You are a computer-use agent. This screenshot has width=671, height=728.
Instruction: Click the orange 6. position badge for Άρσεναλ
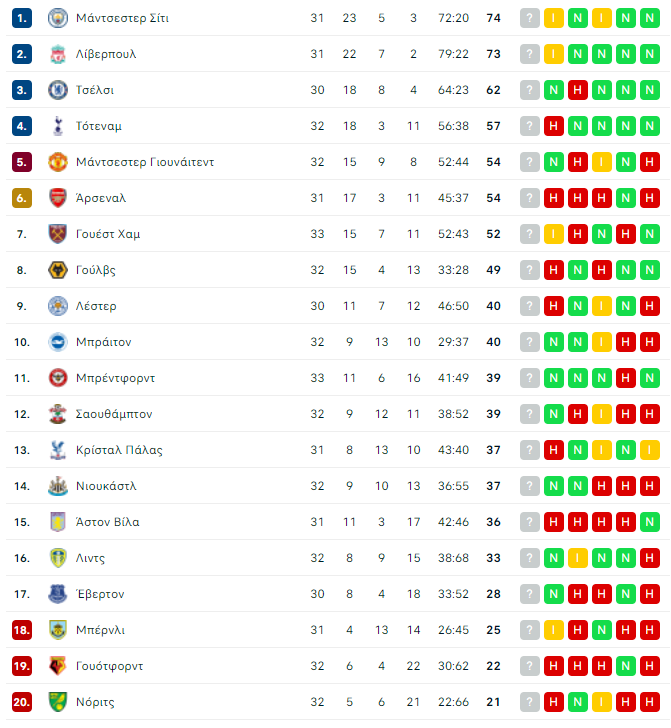tap(22, 198)
